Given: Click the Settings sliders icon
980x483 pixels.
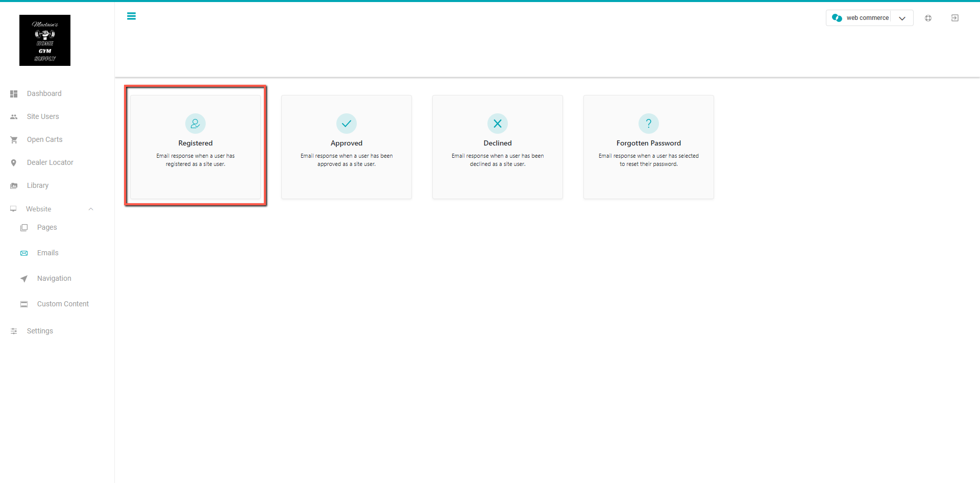Looking at the screenshot, I should tap(14, 331).
